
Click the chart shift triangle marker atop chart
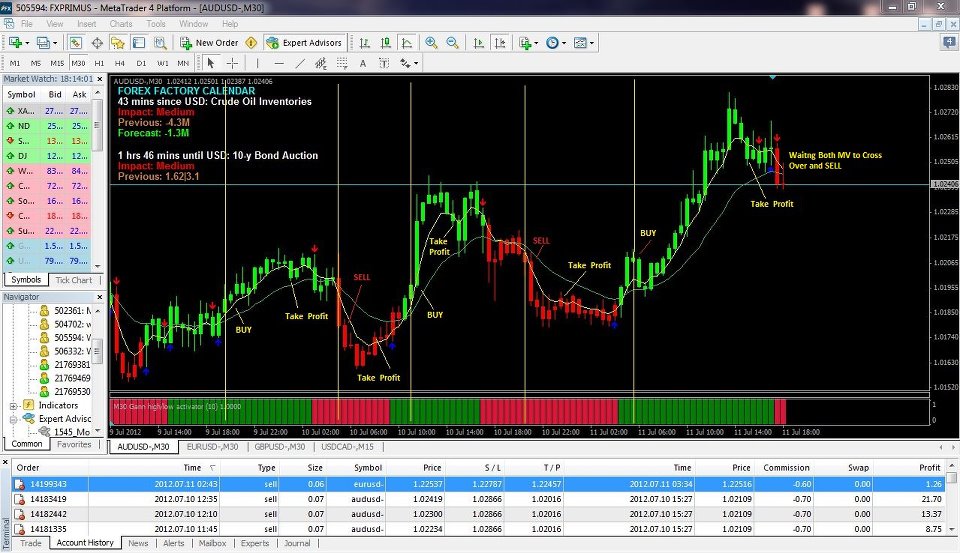773,77
